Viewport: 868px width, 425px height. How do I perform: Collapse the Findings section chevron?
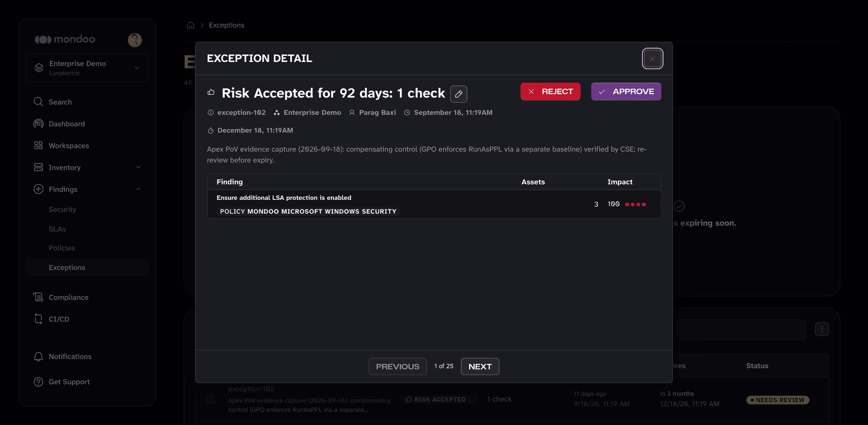click(138, 189)
